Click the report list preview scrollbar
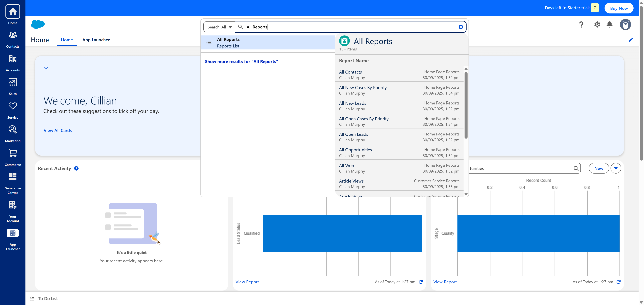The height and width of the screenshot is (305, 644). 466,106
